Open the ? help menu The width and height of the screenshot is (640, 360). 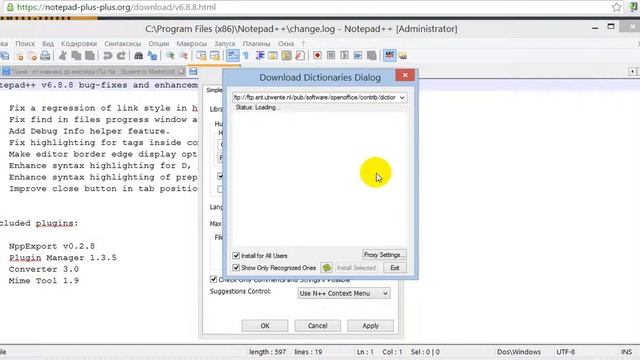pyautogui.click(x=303, y=43)
